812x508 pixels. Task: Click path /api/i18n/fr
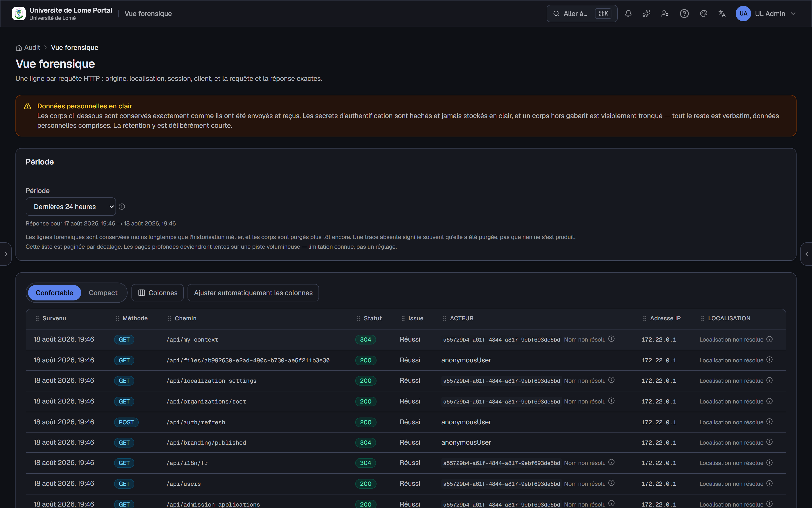click(x=187, y=463)
